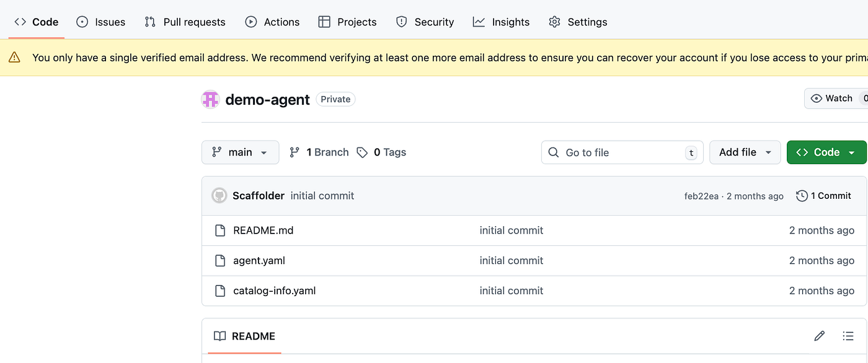Screen dimensions: 868x363
Task: View the 1 Branch link
Action: pyautogui.click(x=319, y=152)
